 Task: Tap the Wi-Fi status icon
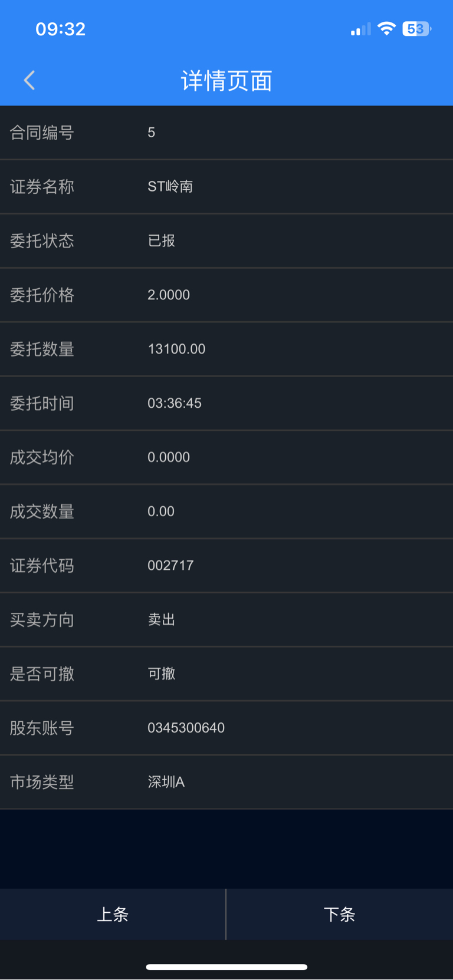click(x=386, y=28)
